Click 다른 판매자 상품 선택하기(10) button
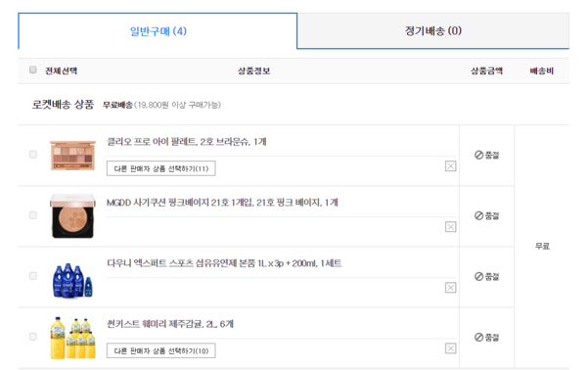The width and height of the screenshot is (588, 370). point(160,350)
